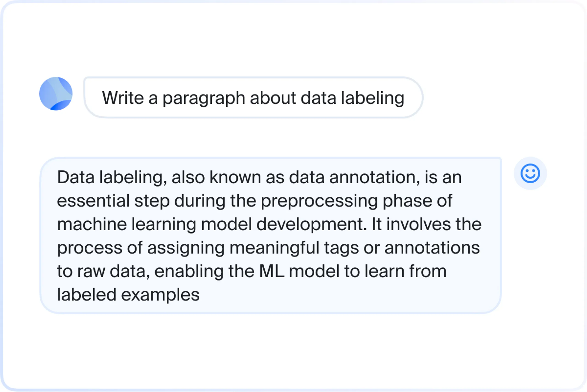Click the 'Write a paragraph about data labeling' bubble
Image resolution: width=587 pixels, height=392 pixels.
[253, 97]
